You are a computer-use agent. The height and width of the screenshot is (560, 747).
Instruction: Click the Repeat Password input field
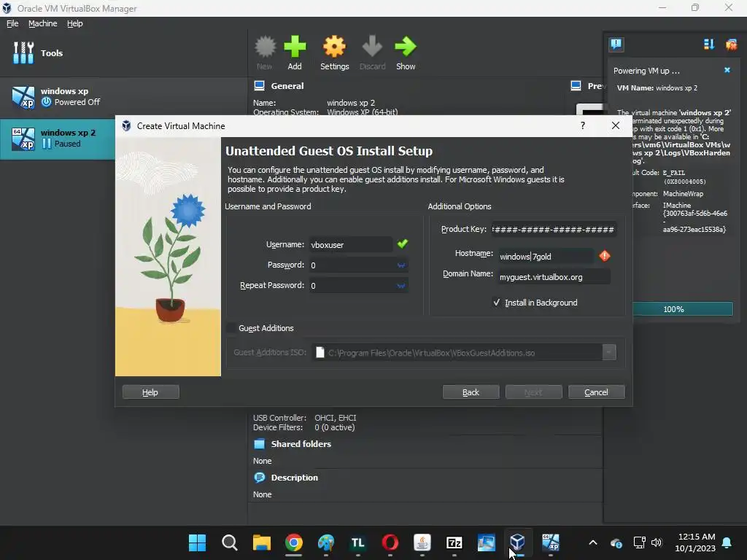(352, 286)
